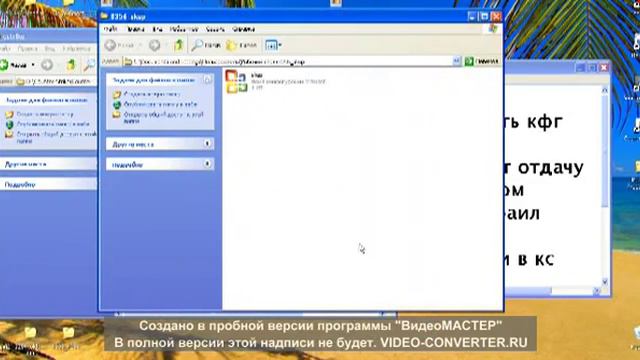Open Search (Поиск) in shop window toolbar

(207, 45)
